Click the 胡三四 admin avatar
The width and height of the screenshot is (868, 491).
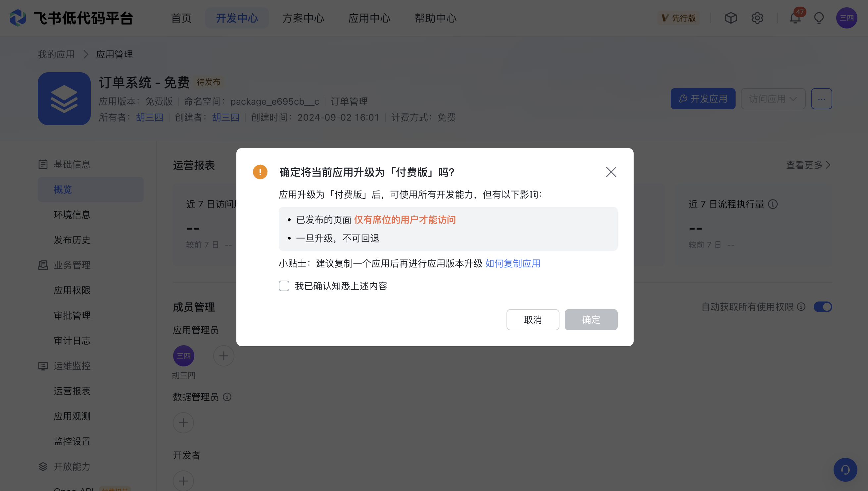click(183, 356)
